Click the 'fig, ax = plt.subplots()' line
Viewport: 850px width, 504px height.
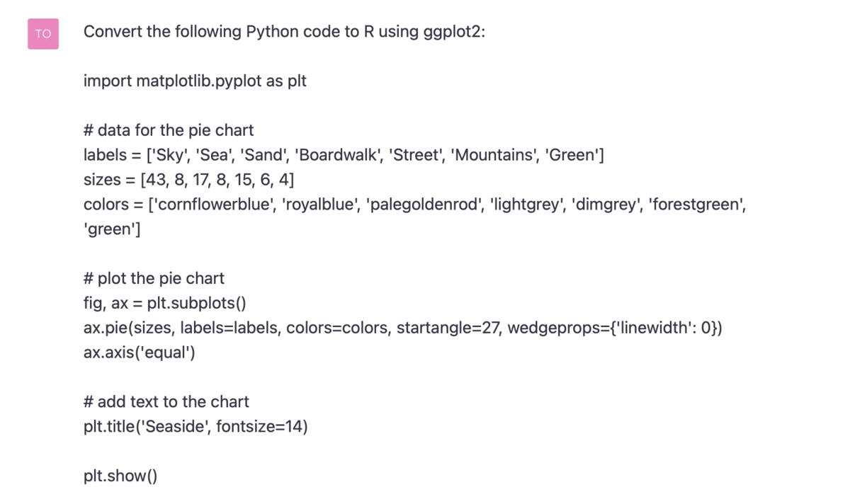[164, 303]
